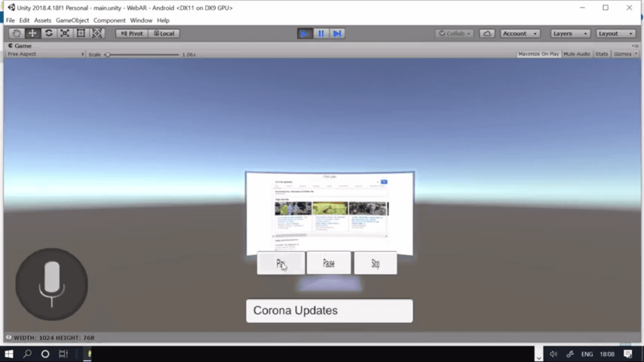644x362 pixels.
Task: Open the GameObject menu
Action: (x=72, y=20)
